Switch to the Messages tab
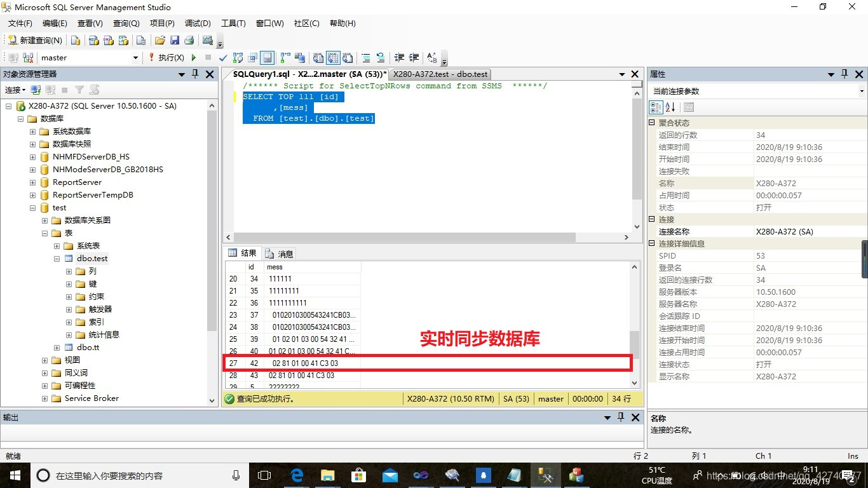 [280, 254]
